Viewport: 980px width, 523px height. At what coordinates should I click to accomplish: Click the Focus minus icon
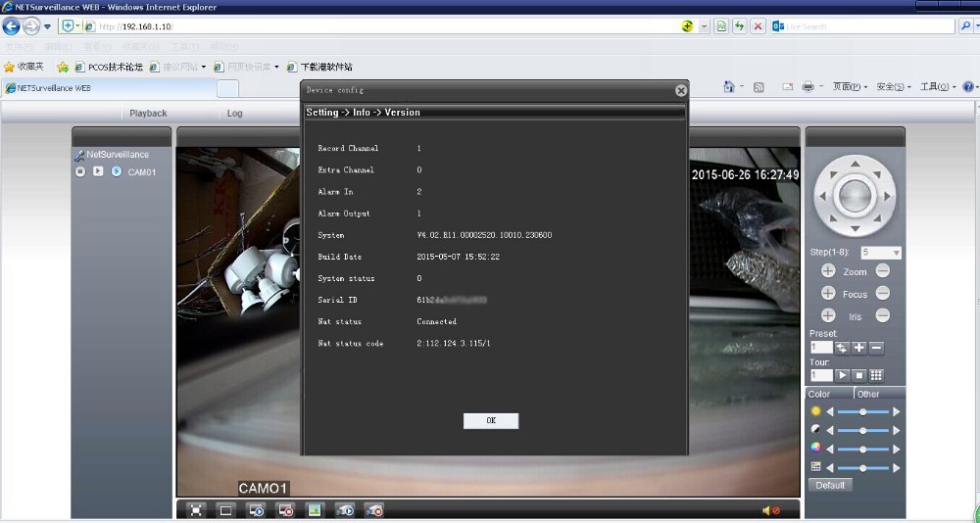coord(883,294)
